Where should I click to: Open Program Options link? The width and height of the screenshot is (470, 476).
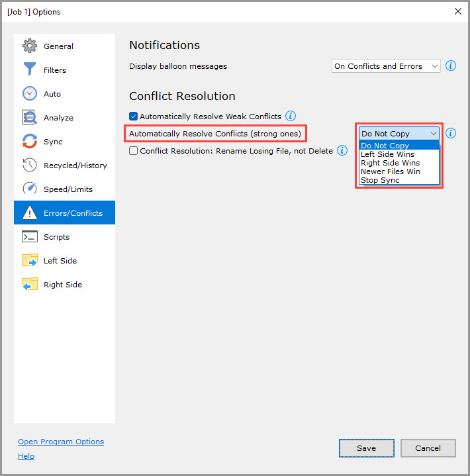click(x=61, y=442)
